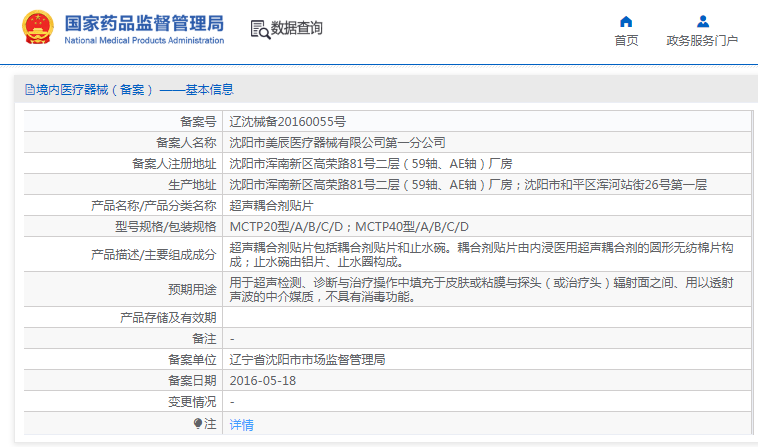758x447 pixels.
Task: Click the national emblem logo
Action: pos(38,28)
